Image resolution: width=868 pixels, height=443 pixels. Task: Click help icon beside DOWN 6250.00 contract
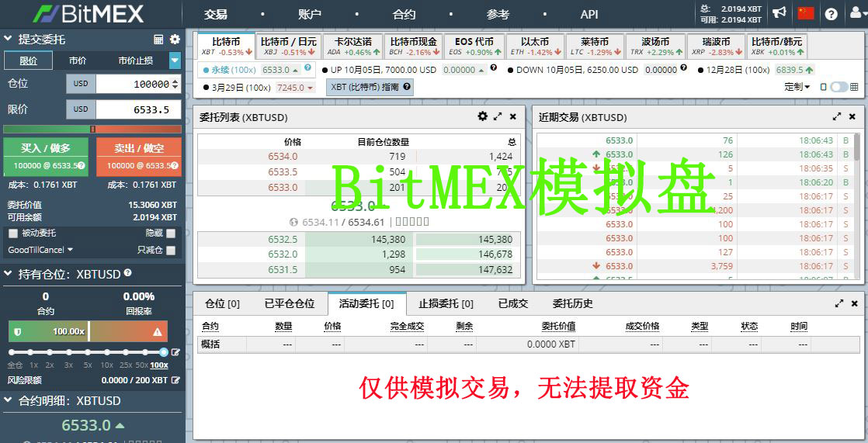(684, 68)
